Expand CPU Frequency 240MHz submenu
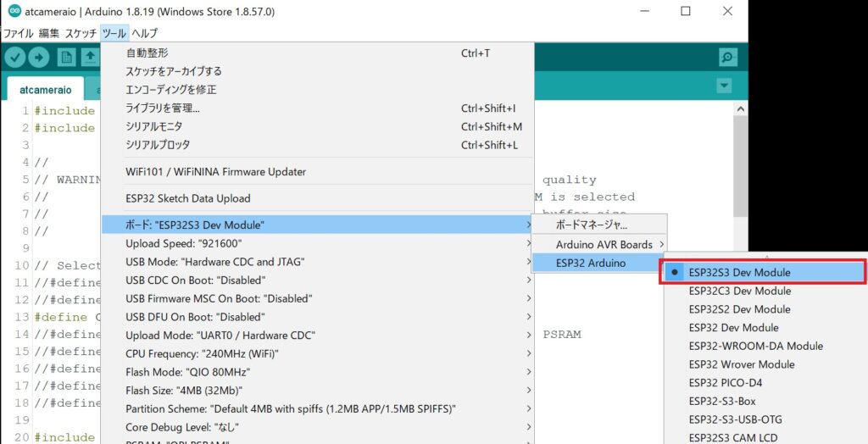This screenshot has width=868, height=444. coord(317,354)
